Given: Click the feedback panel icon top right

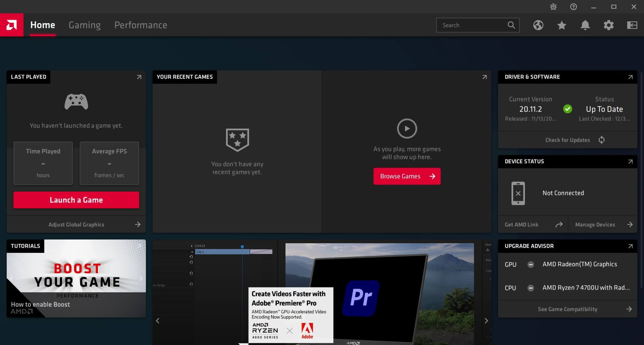Looking at the screenshot, I should [x=632, y=25].
